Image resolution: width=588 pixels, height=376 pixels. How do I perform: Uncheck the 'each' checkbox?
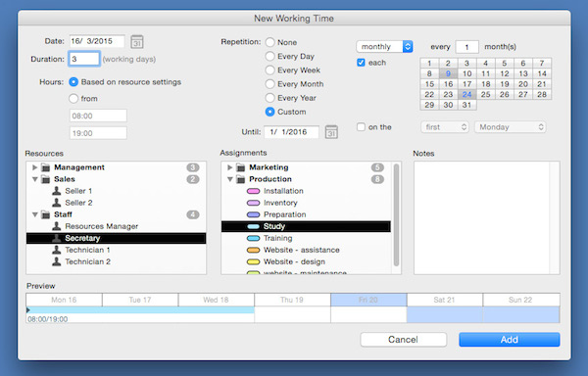point(361,63)
